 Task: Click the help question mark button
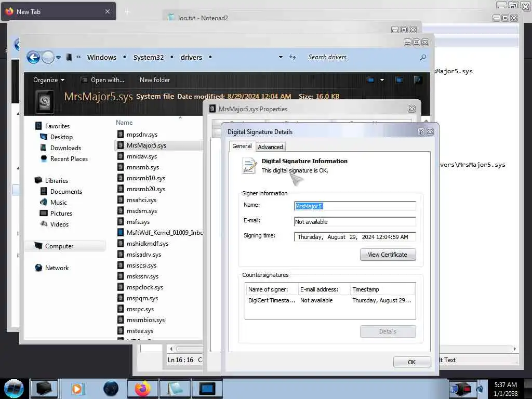421,131
